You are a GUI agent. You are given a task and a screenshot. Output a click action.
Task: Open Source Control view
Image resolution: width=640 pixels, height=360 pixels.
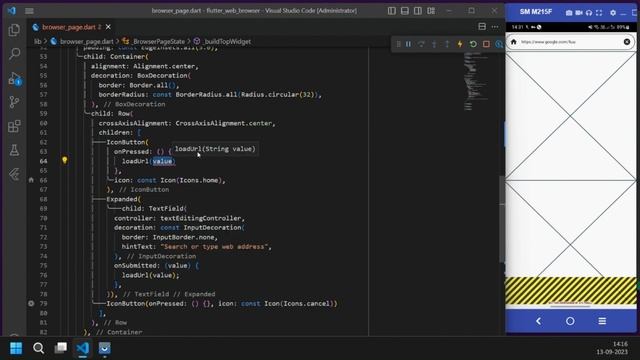[14, 102]
